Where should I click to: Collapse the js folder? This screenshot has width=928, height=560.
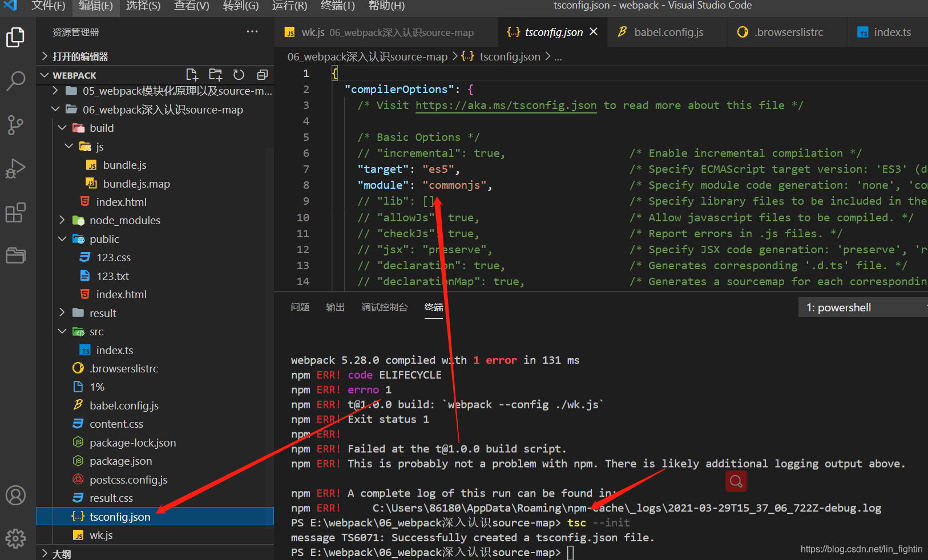coord(69,147)
